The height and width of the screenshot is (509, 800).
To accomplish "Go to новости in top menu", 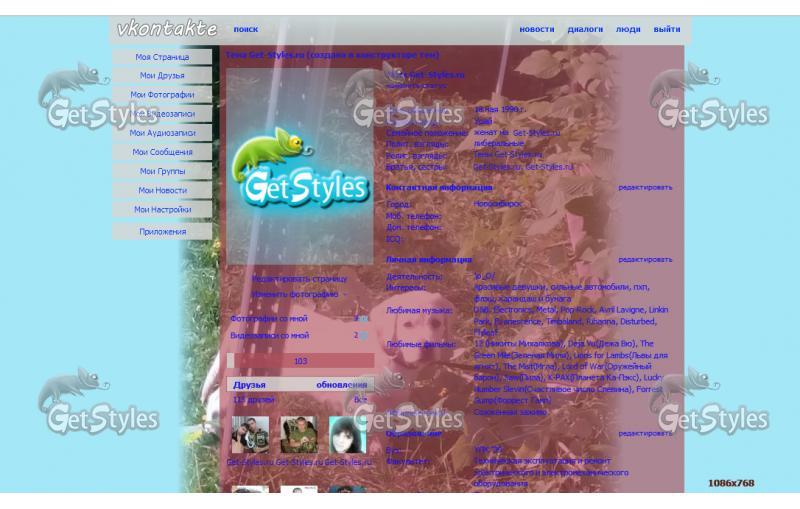I will pos(537,30).
